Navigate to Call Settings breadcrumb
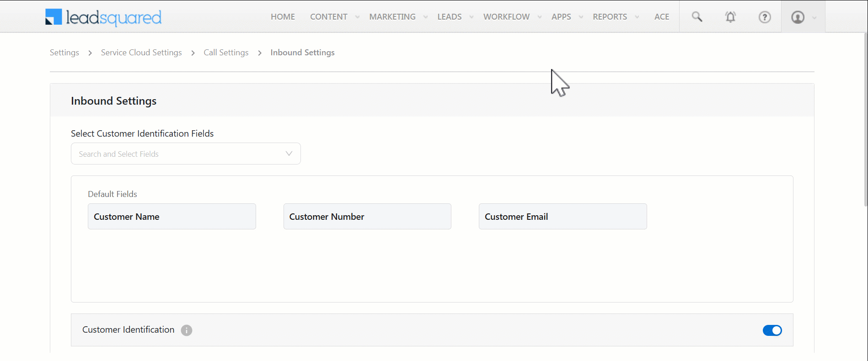 click(x=226, y=53)
